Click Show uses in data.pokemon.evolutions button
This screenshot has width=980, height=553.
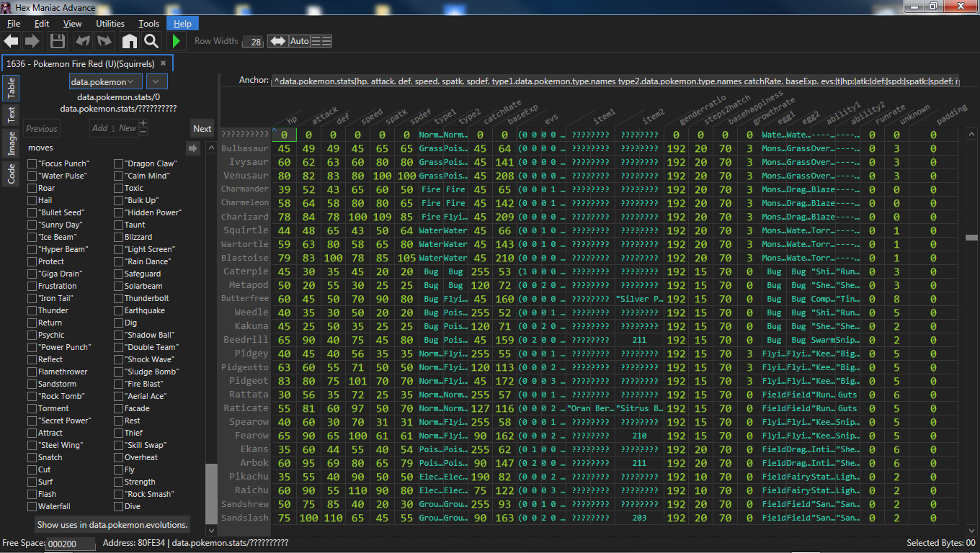(x=112, y=525)
